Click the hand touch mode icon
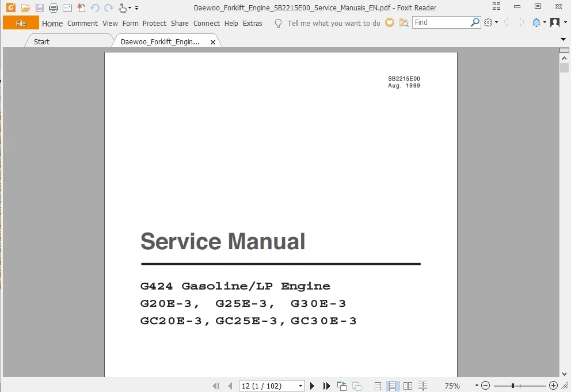The image size is (571, 392). tap(123, 7)
